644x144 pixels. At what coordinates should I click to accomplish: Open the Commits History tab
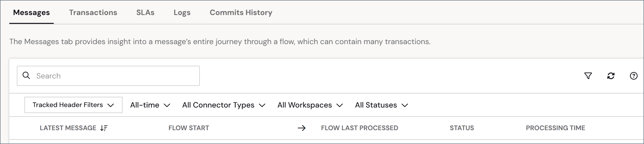(x=241, y=13)
